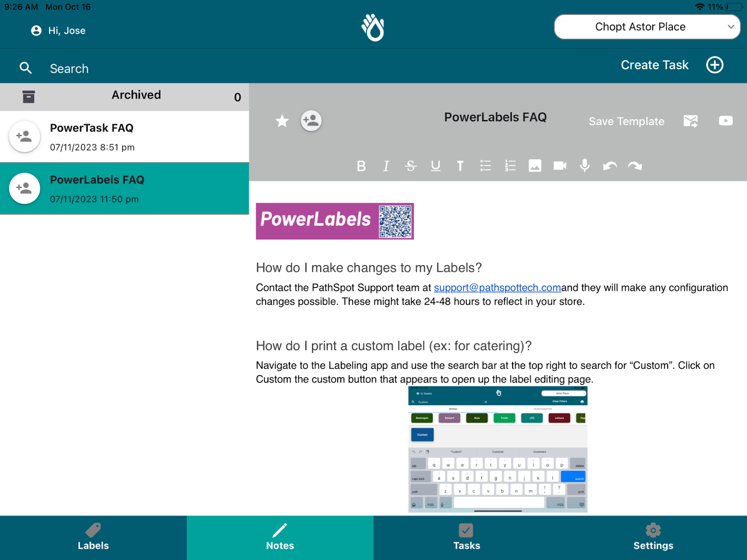Open the video player icon in header
Image resolution: width=747 pixels, height=560 pixels.
point(726,121)
